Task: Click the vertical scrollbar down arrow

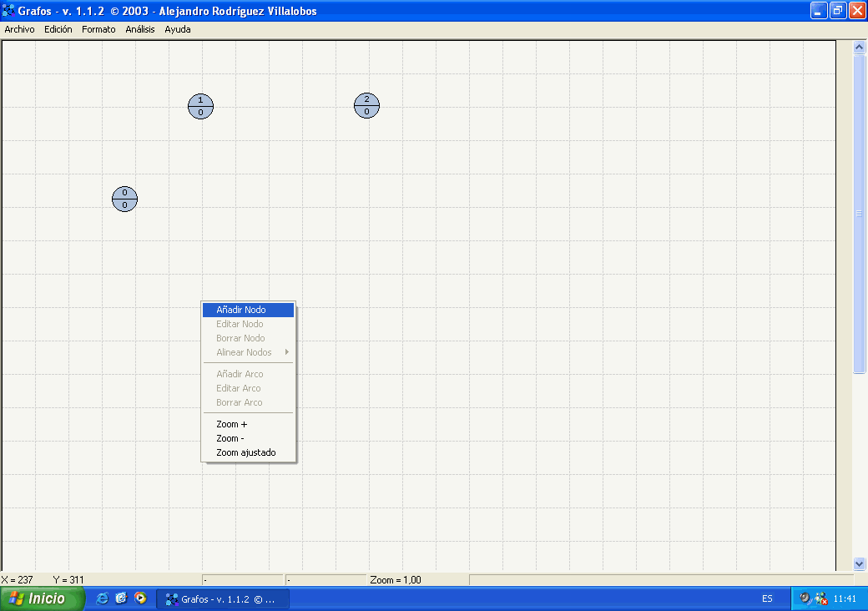Action: [x=860, y=563]
